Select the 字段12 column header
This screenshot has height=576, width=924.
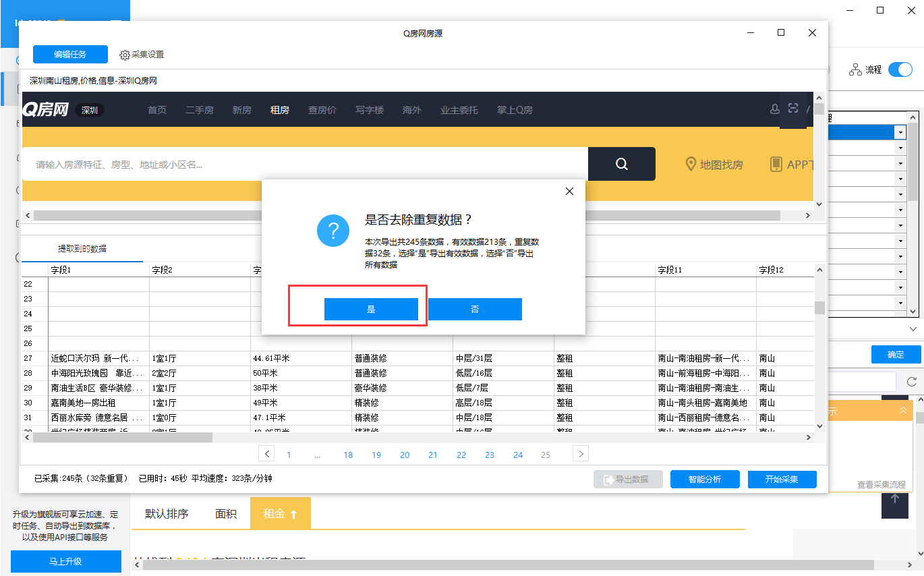tap(784, 270)
